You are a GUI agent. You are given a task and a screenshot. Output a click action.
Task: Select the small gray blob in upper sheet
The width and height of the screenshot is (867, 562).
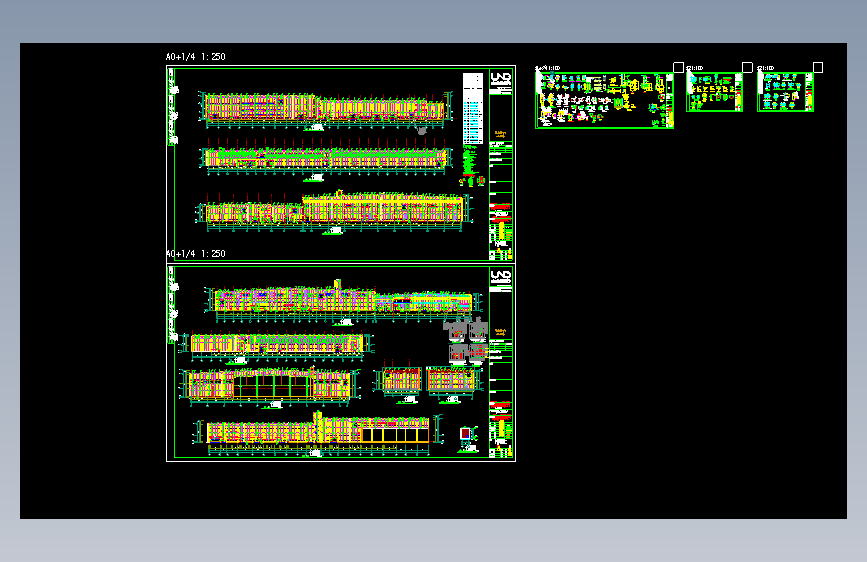tap(421, 131)
